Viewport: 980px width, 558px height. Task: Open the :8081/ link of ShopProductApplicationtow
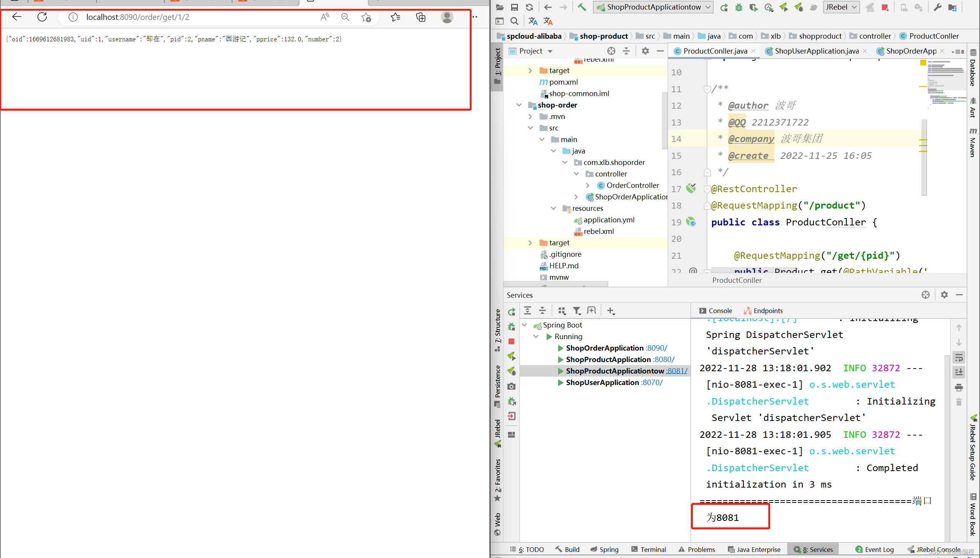coord(676,371)
